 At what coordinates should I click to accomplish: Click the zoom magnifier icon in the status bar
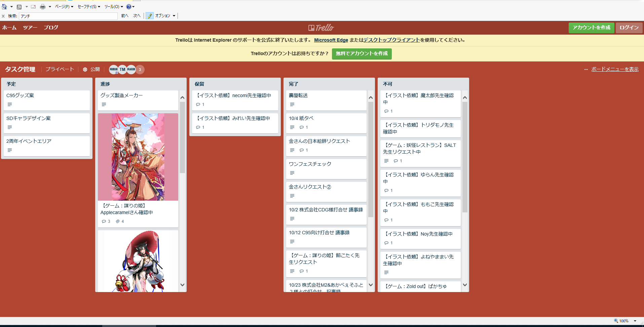pyautogui.click(x=616, y=321)
